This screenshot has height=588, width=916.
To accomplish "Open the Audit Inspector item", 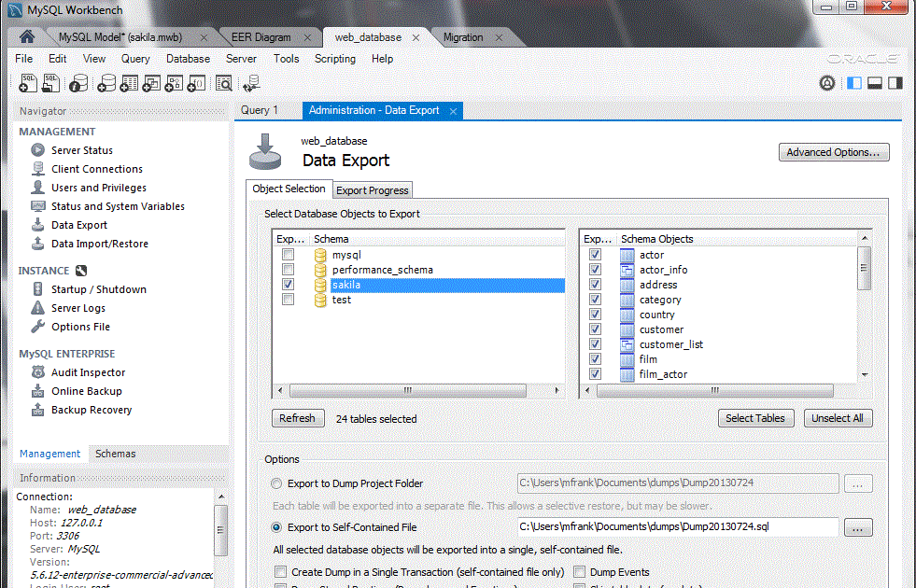I will (88, 372).
